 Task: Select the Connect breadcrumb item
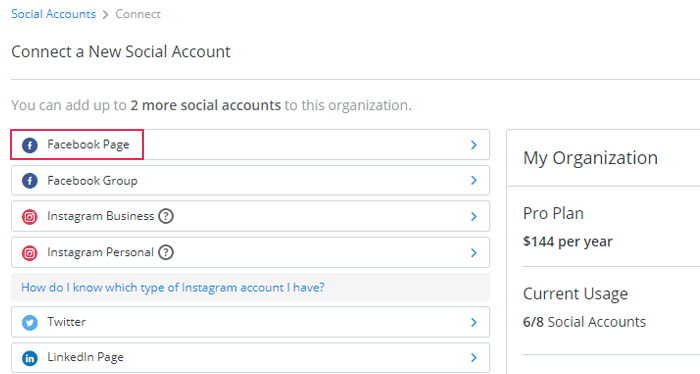[138, 14]
